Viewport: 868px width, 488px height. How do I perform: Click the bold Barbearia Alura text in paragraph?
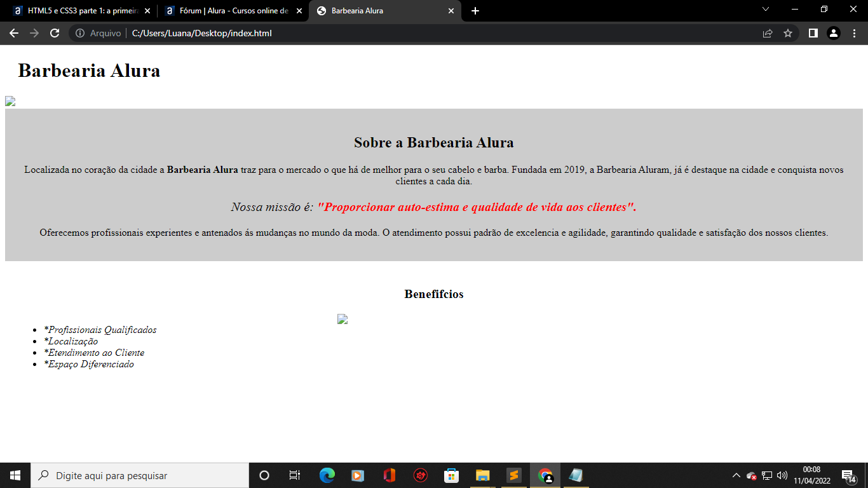[203, 170]
